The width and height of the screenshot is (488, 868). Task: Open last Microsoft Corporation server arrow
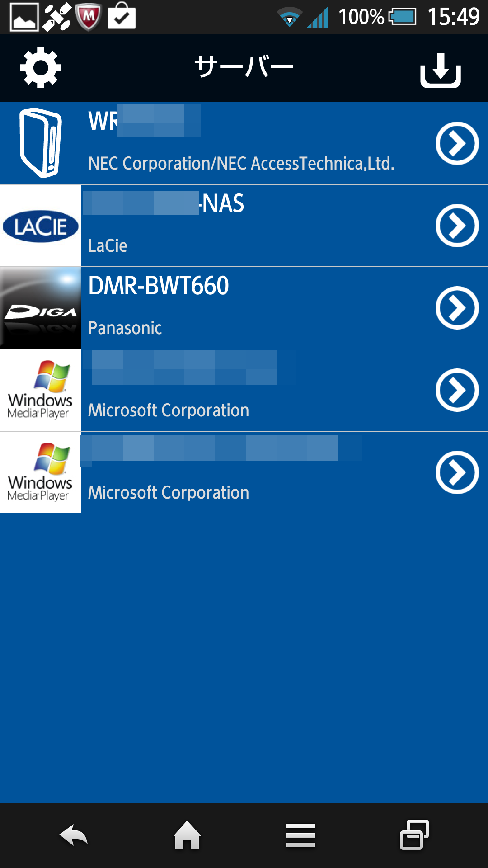(457, 472)
